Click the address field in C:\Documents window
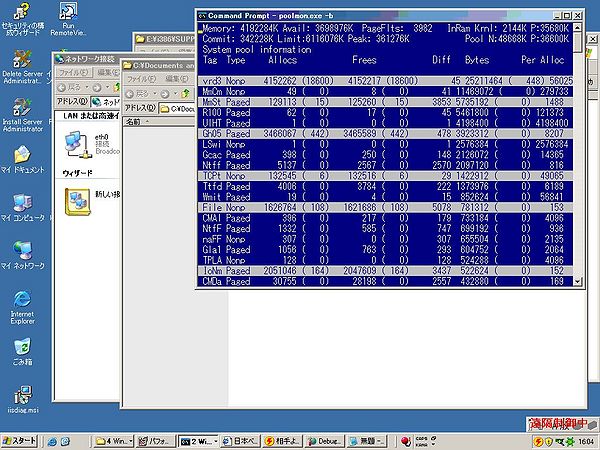The height and width of the screenshot is (450, 600). pyautogui.click(x=177, y=109)
